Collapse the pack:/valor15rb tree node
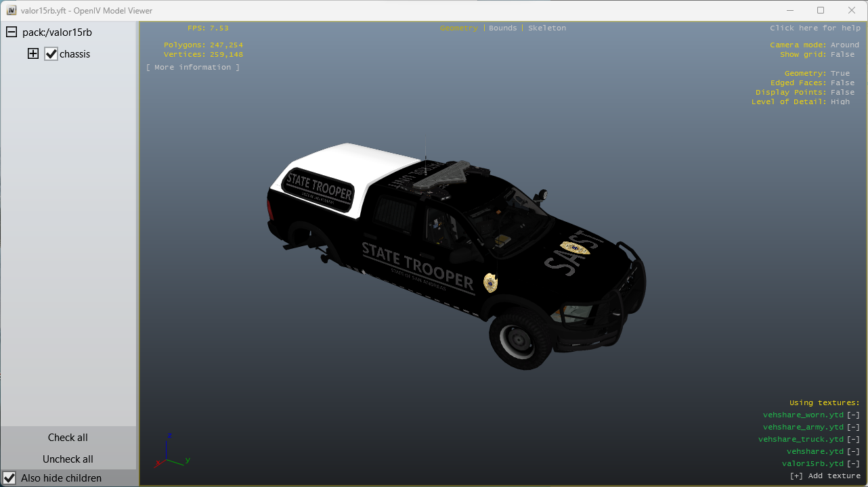 pyautogui.click(x=12, y=32)
